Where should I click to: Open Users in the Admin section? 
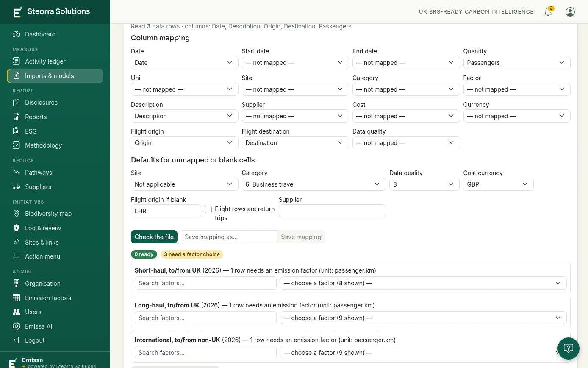tap(33, 312)
